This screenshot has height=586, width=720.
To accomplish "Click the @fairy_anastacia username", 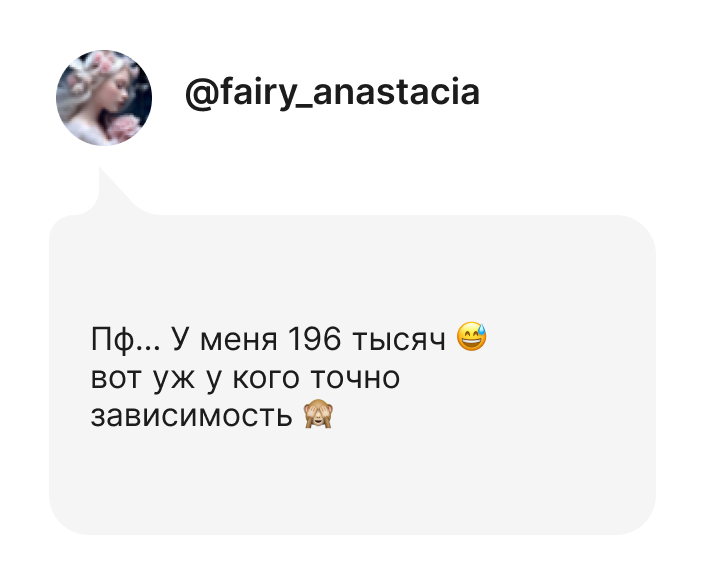I will click(332, 93).
